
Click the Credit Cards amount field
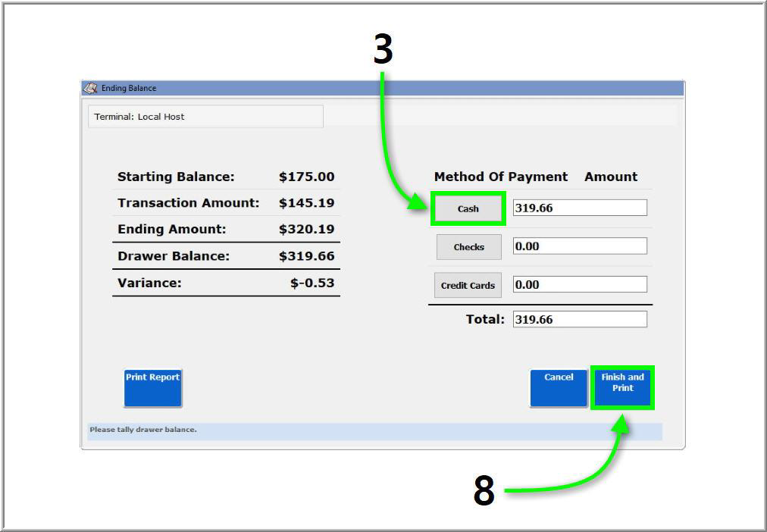(580, 285)
